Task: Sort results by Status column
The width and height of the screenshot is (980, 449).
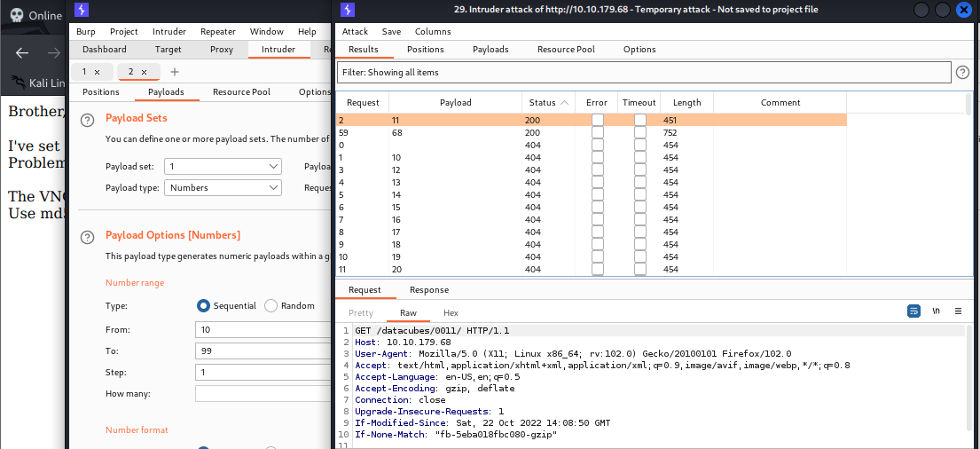Action: [x=549, y=103]
